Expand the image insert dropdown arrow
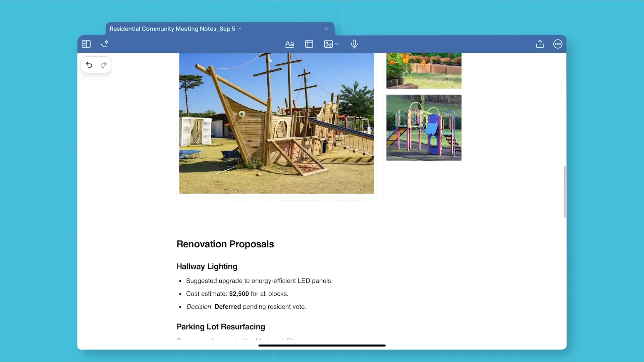This screenshot has height=362, width=644. coord(337,44)
